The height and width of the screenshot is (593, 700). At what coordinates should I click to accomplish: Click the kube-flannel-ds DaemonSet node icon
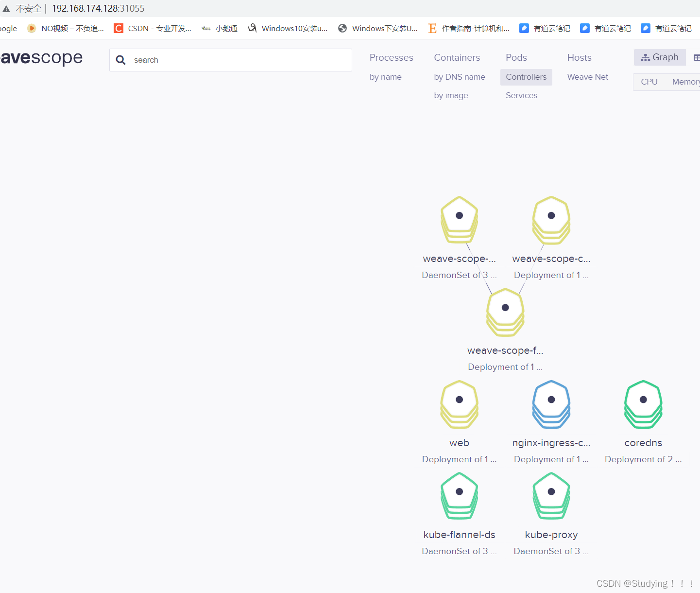[x=459, y=496]
